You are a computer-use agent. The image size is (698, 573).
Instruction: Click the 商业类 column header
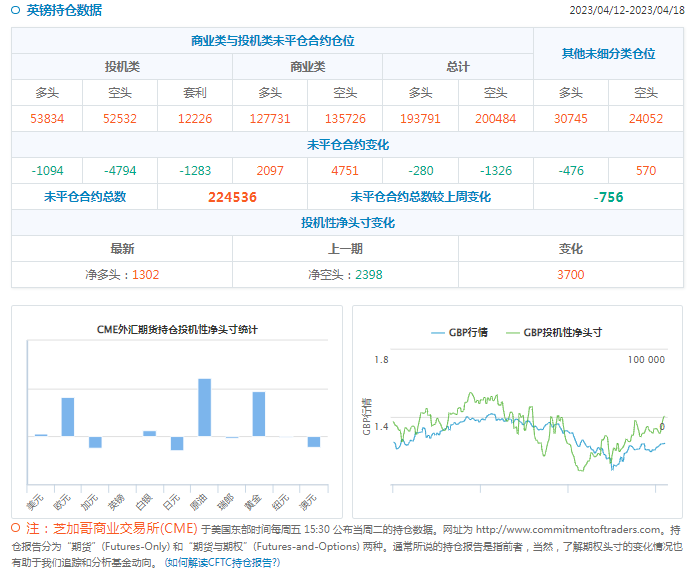pos(307,67)
